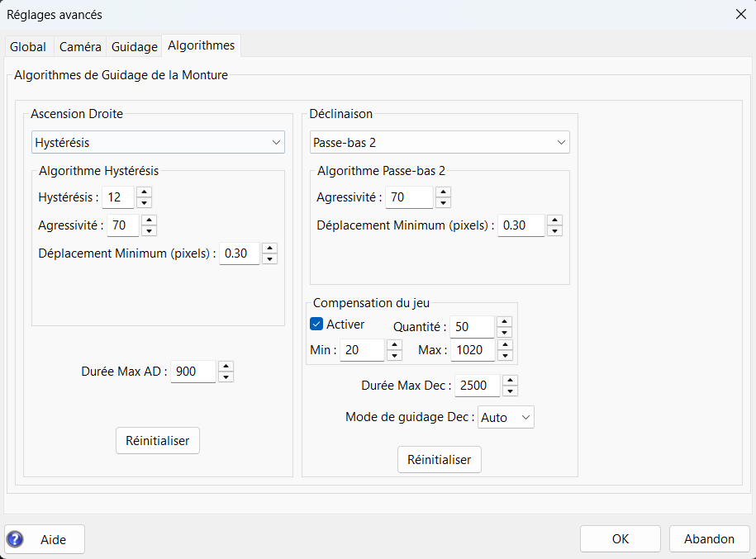Increase the Hystérésis value with up arrow
This screenshot has height=559, width=756.
144,192
